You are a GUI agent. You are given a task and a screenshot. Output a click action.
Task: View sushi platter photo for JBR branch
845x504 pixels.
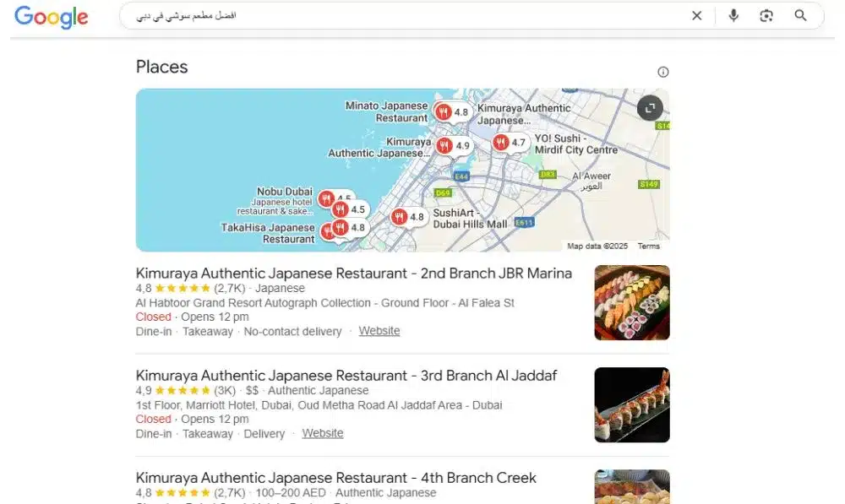(631, 302)
